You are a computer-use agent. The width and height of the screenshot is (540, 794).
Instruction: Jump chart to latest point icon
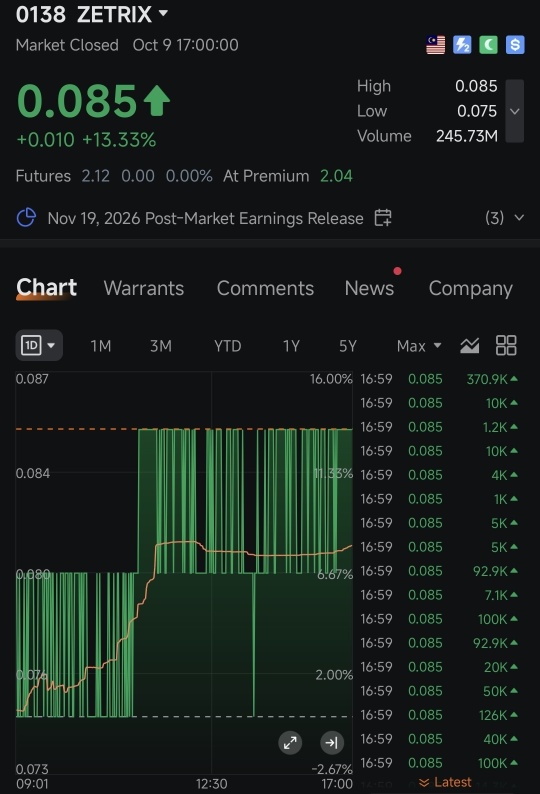point(332,743)
